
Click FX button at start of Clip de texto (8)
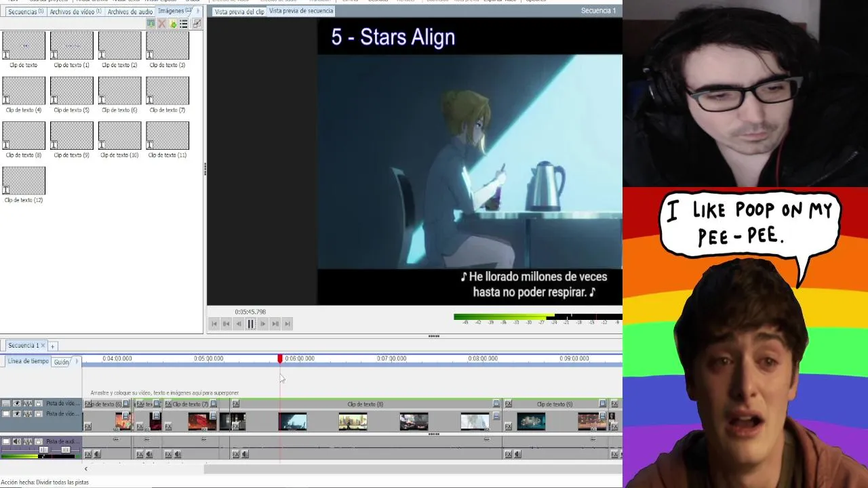click(x=235, y=403)
